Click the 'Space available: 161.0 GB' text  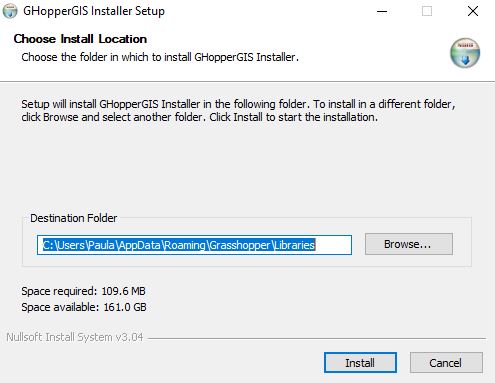[x=84, y=307]
